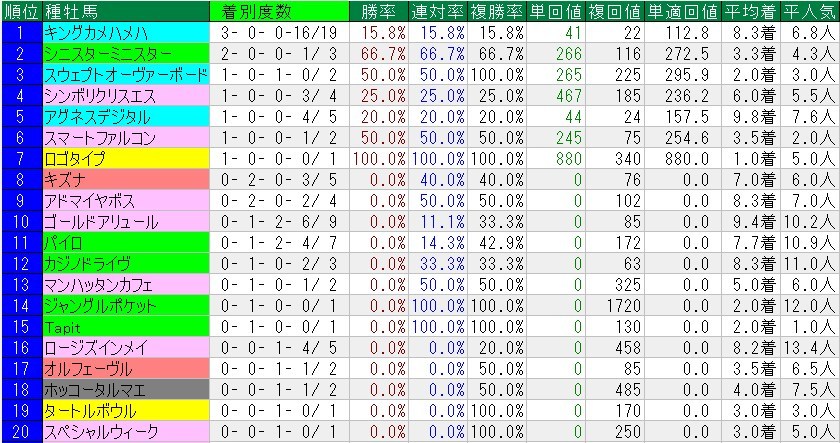Click the 66.7% win rate of シニスターミニスター
Image resolution: width=840 pixels, height=443 pixels.
[x=378, y=54]
